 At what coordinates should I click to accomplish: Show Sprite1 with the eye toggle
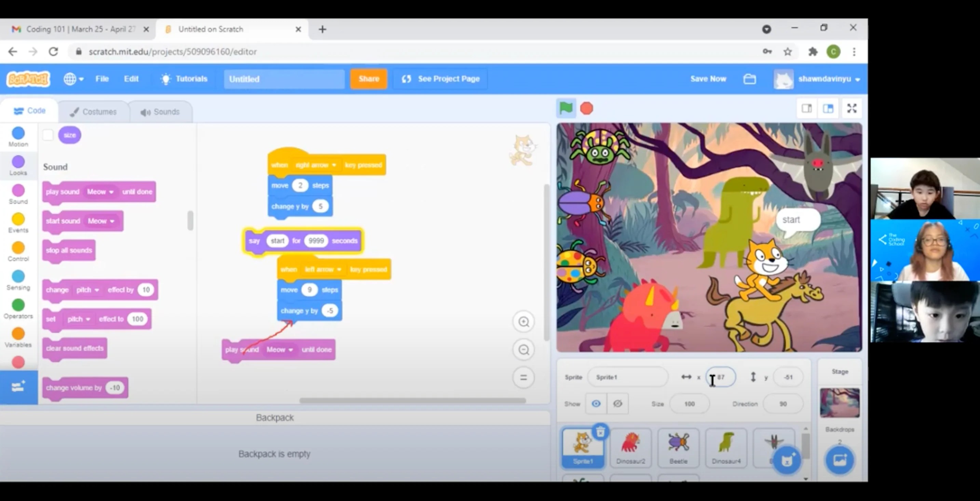[596, 404]
